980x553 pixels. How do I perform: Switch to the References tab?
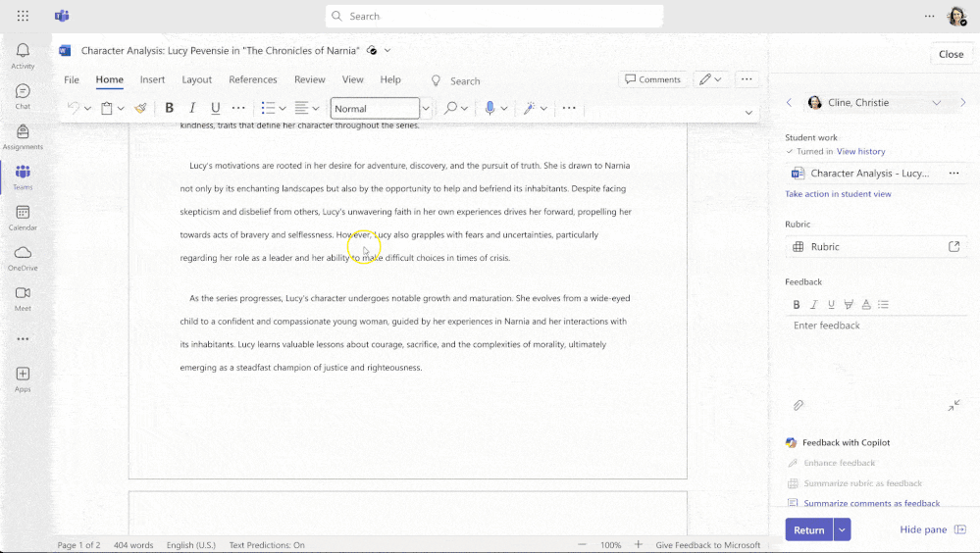click(252, 80)
